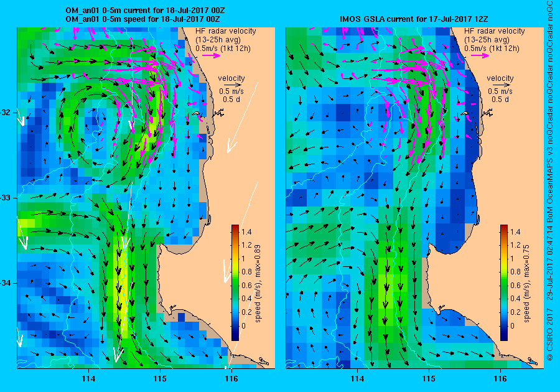Click magenta radar reference arrow on right map legend

480,55
